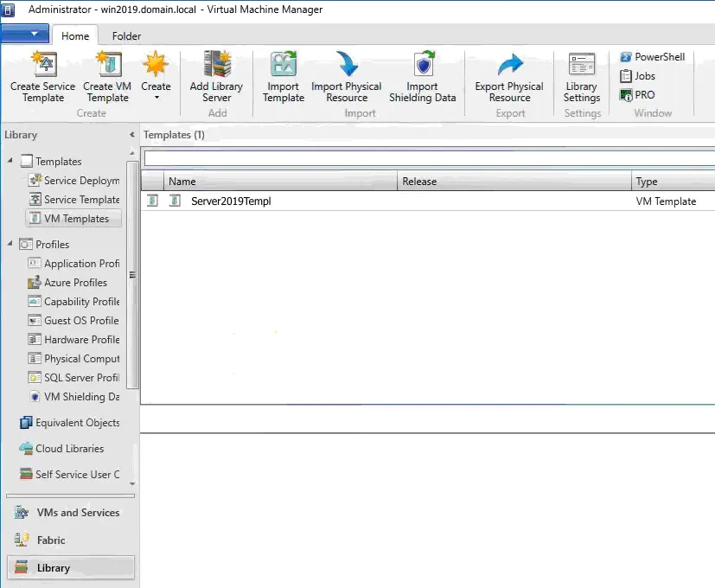Screen dimensions: 715x588
Task: Click the Import Template icon
Action: 284,63
